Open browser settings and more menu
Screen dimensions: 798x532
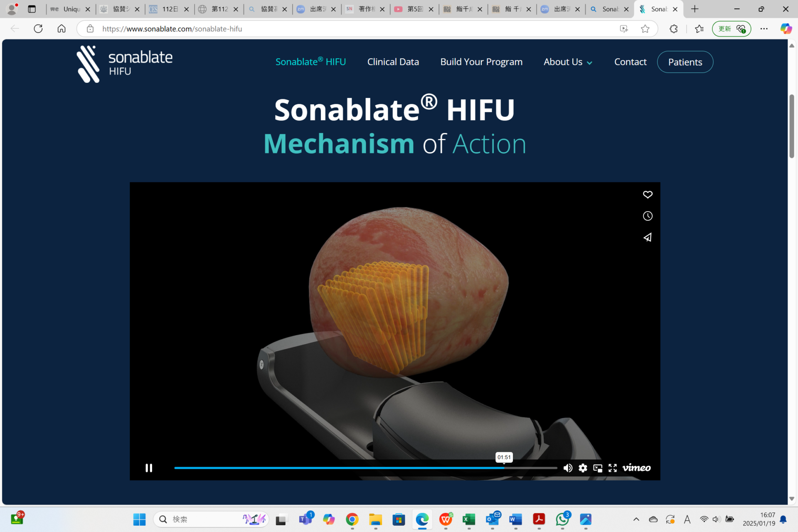(764, 29)
